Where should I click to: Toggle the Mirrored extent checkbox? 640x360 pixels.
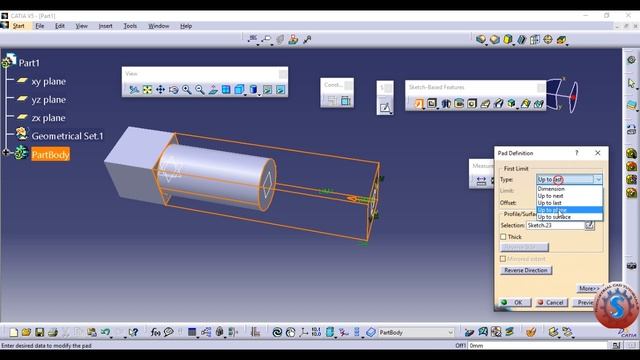point(503,259)
